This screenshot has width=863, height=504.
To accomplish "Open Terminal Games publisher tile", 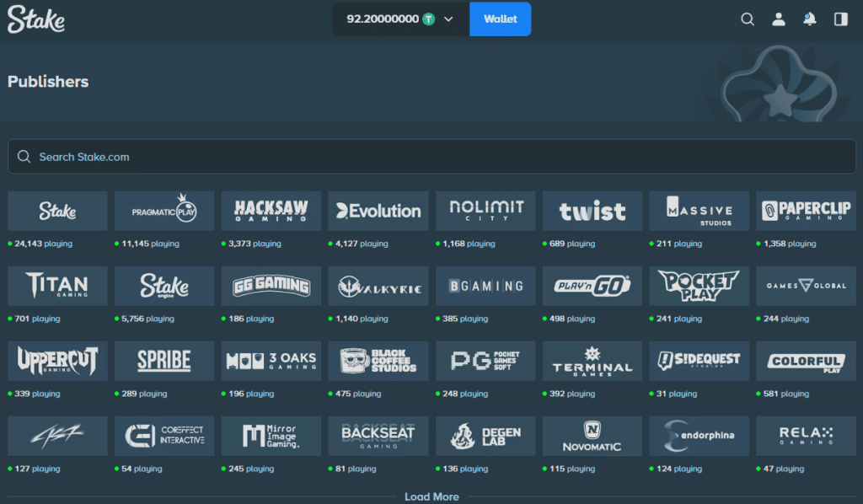I will point(592,361).
